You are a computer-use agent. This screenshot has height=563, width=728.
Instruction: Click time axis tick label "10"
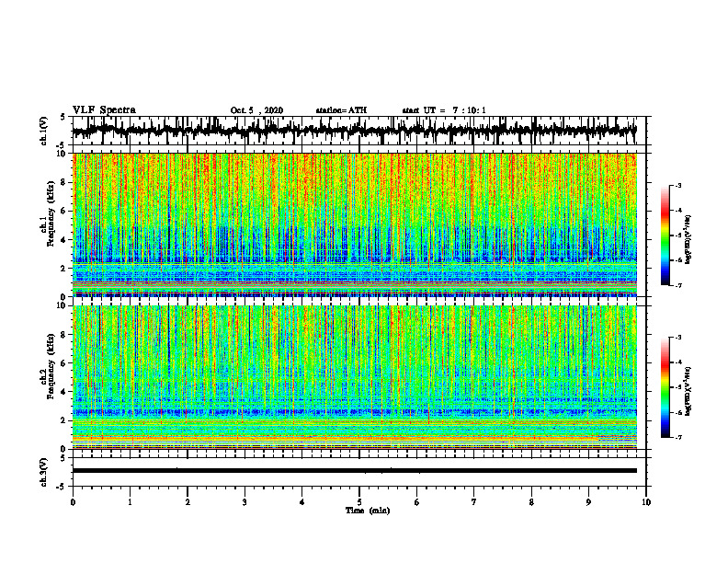pyautogui.click(x=646, y=502)
